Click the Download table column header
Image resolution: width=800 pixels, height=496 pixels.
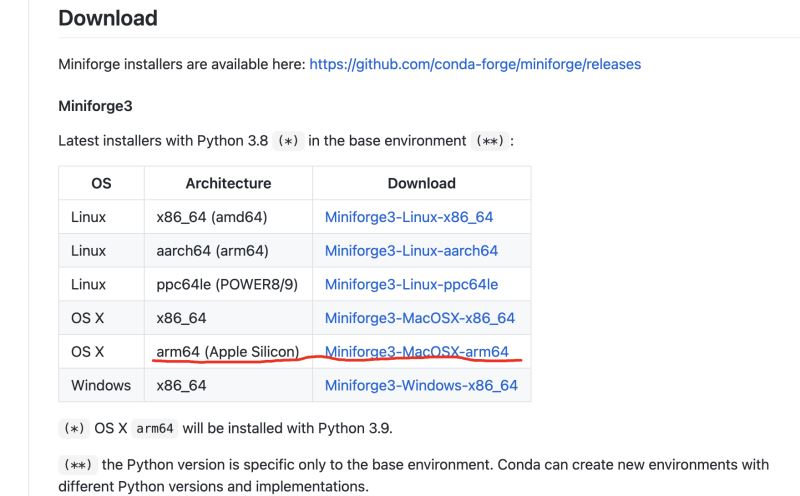[x=421, y=183]
